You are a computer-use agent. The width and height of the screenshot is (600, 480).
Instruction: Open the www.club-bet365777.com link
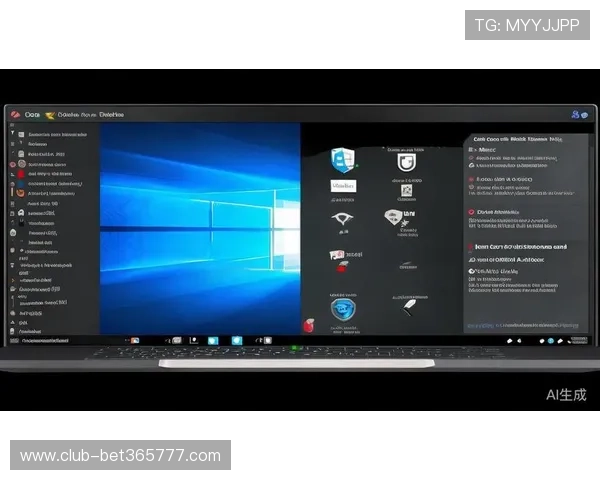coord(120,456)
